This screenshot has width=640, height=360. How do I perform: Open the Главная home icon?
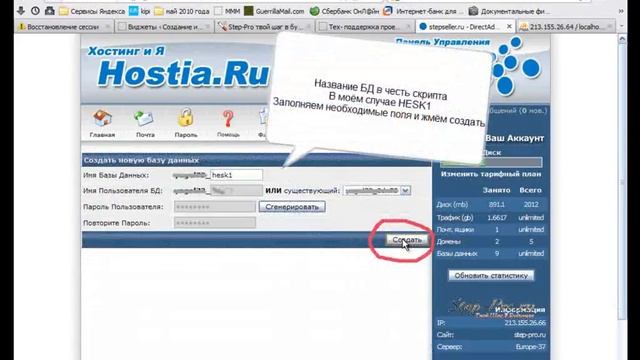pos(102,123)
